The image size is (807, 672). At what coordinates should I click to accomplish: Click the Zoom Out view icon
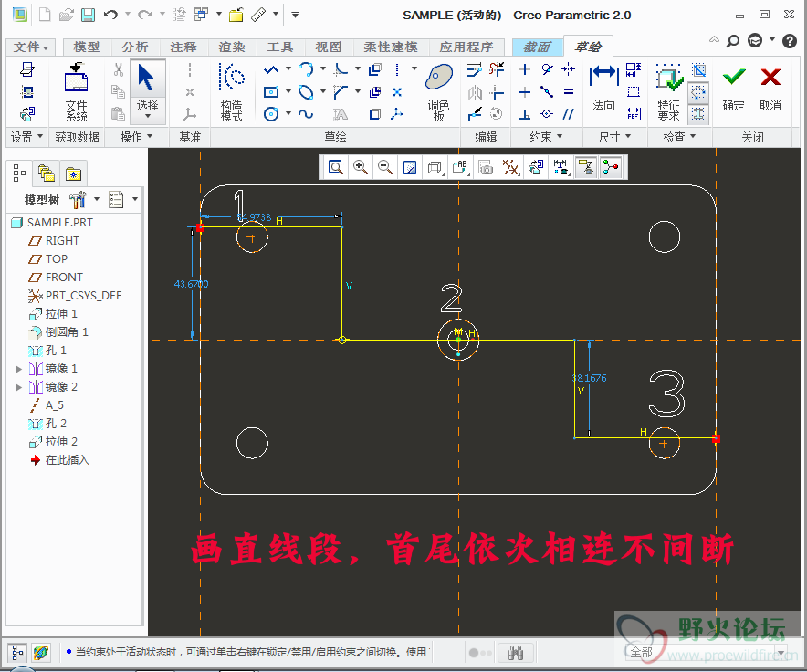pyautogui.click(x=385, y=167)
